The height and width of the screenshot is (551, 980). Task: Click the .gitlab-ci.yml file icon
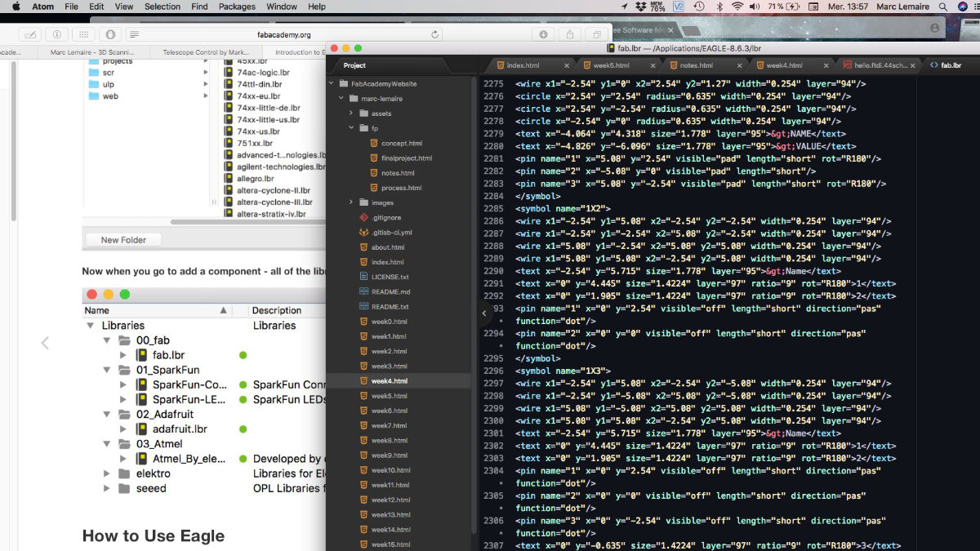click(364, 233)
